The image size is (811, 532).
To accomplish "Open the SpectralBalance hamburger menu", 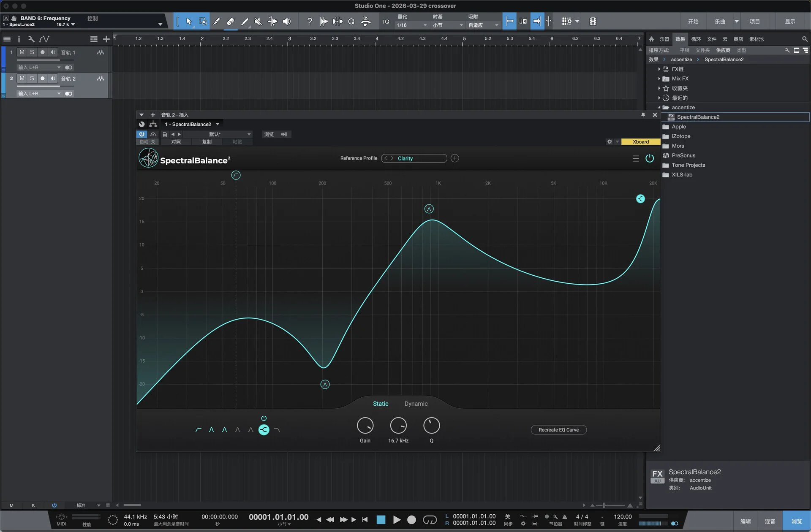I will pyautogui.click(x=635, y=158).
